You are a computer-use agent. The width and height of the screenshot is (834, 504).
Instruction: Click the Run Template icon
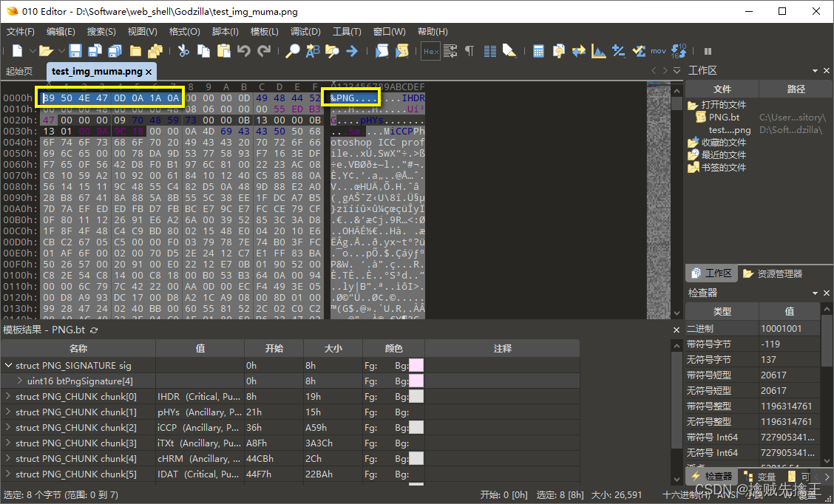coord(401,51)
